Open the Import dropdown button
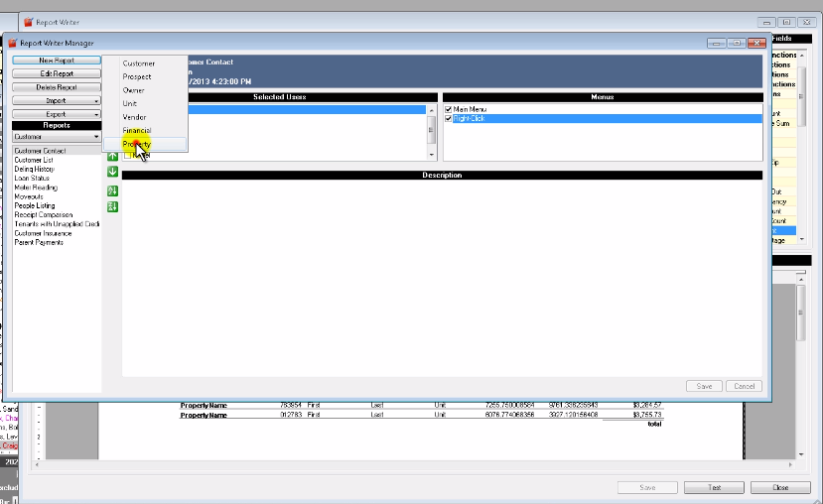Viewport: 823px width, 504px height. coord(57,100)
